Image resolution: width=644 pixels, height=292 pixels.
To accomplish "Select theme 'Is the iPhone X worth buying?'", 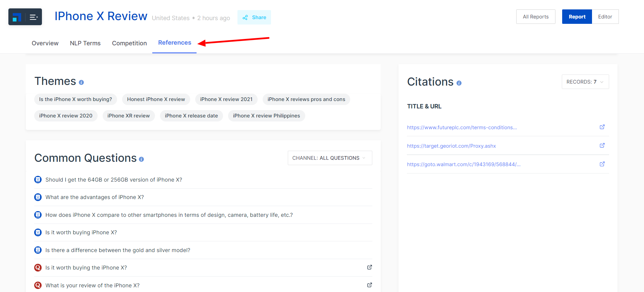I will tap(75, 99).
